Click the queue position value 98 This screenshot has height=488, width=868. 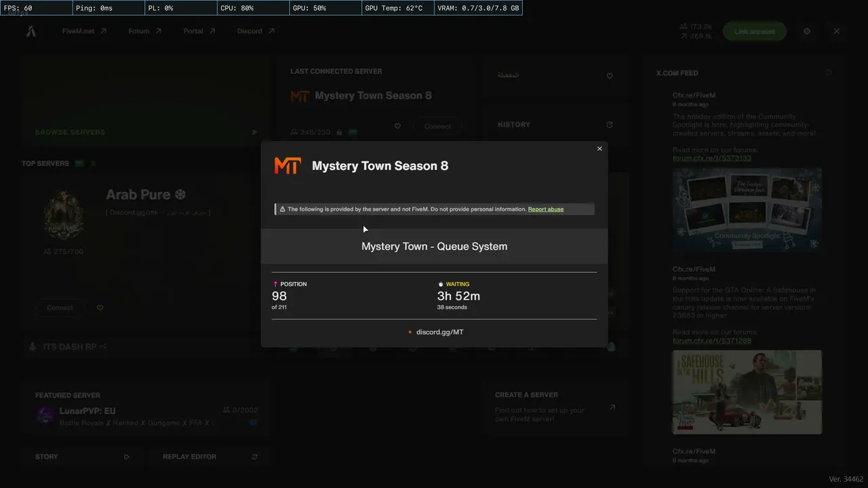279,296
